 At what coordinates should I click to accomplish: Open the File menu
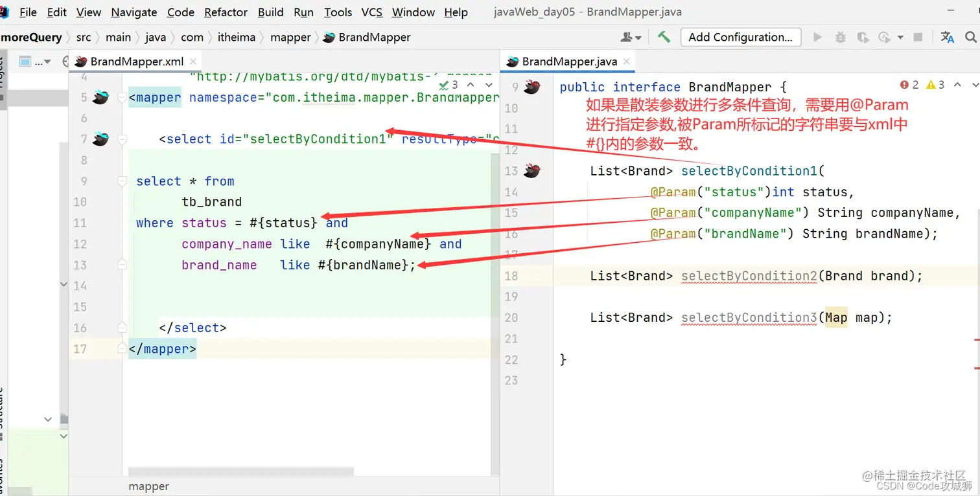tap(28, 12)
